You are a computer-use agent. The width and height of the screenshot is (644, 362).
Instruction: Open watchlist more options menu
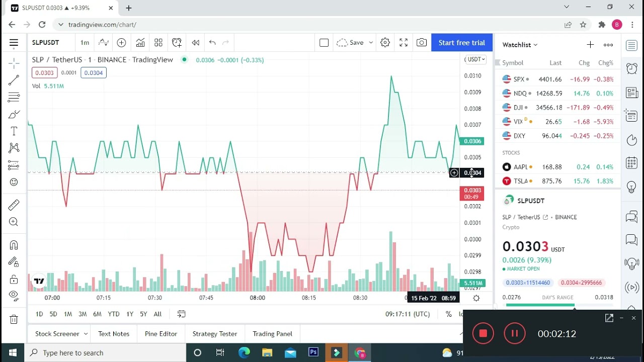coord(608,45)
